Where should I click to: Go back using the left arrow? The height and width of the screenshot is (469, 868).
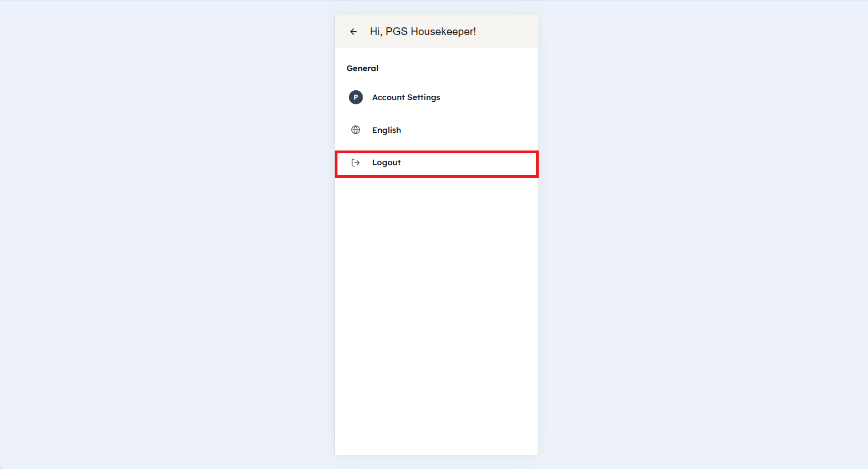pyautogui.click(x=353, y=32)
